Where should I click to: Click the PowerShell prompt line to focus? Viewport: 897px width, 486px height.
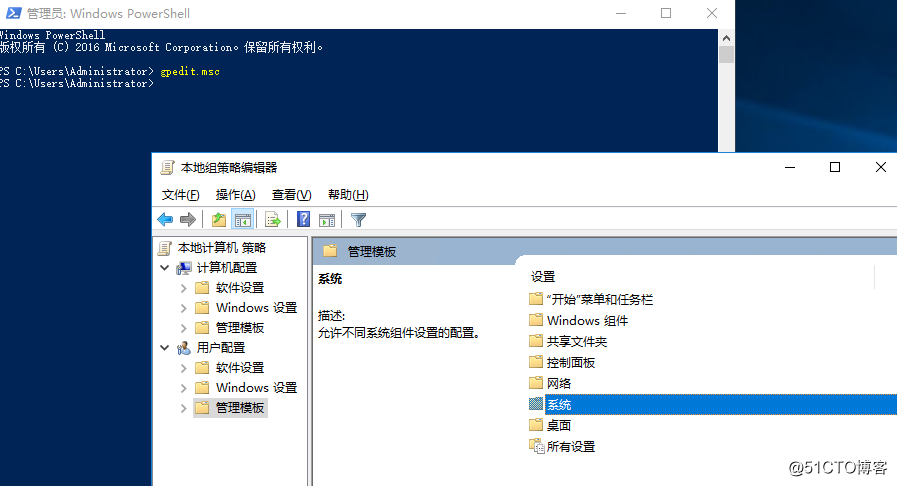(x=77, y=83)
